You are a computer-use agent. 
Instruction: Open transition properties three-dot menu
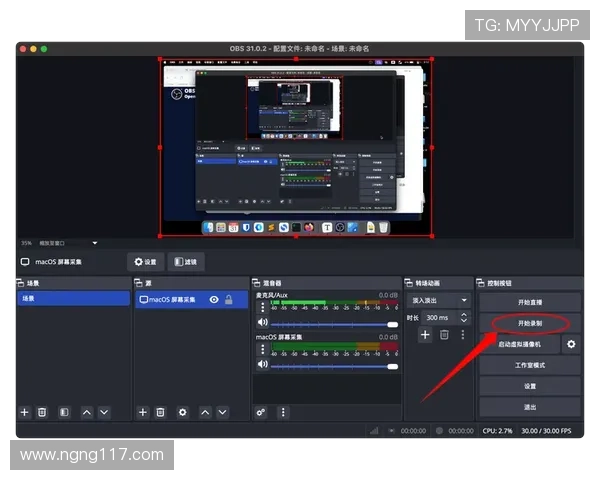point(463,335)
